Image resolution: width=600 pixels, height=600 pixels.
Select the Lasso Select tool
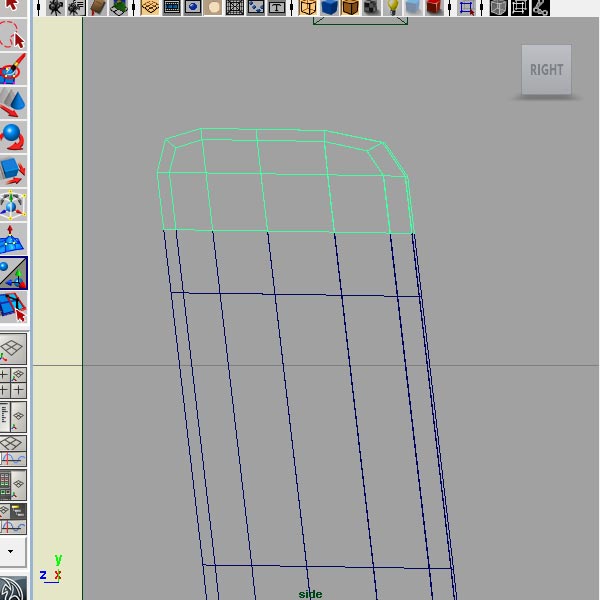click(x=13, y=35)
